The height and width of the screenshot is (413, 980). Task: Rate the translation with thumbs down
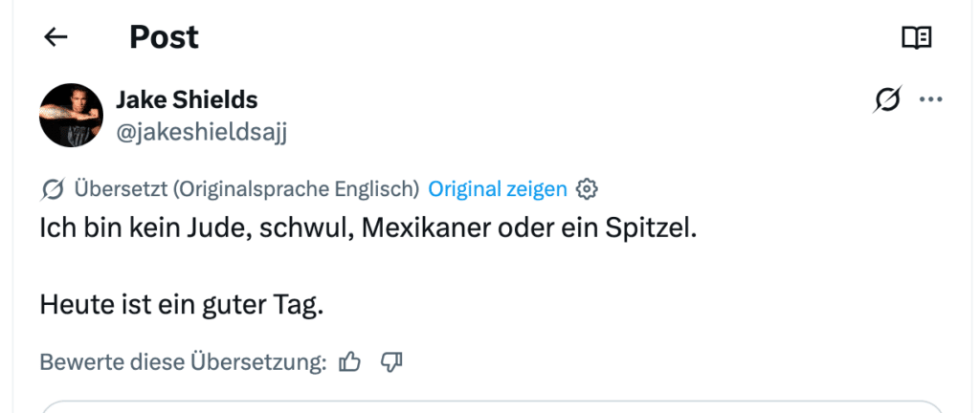click(x=391, y=361)
